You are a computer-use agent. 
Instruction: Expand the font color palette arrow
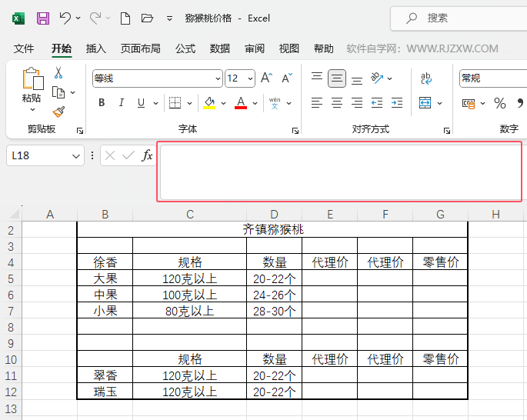point(255,103)
